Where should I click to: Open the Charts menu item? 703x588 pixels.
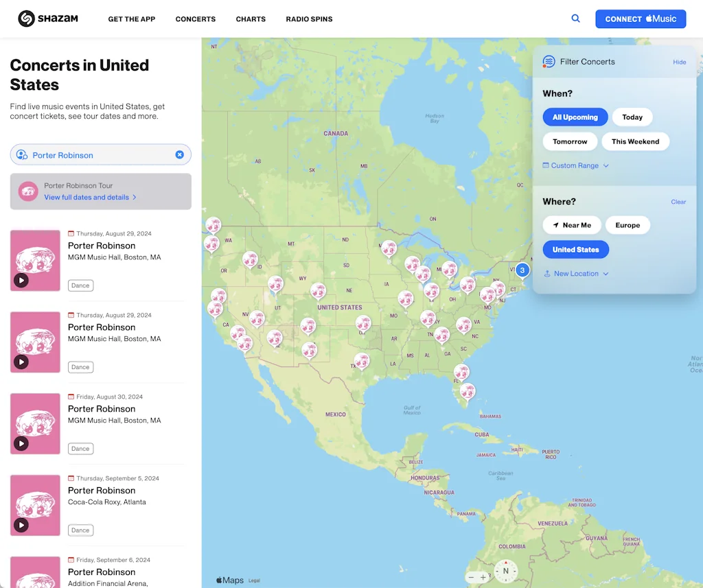pyautogui.click(x=251, y=19)
